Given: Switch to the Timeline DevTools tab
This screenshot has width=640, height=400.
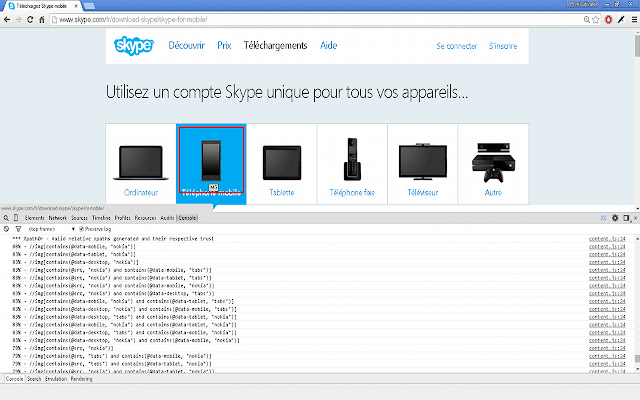Looking at the screenshot, I should [101, 218].
